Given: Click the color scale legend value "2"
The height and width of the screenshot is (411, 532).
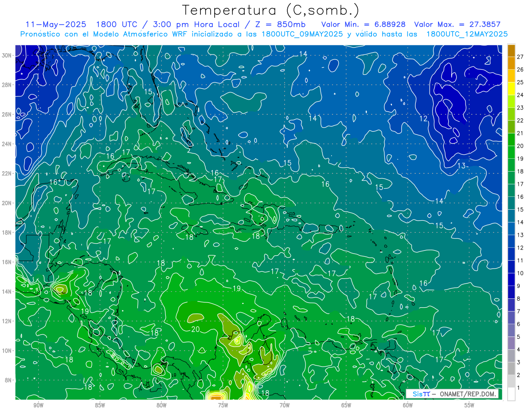Looking at the screenshot, I should click(519, 375).
